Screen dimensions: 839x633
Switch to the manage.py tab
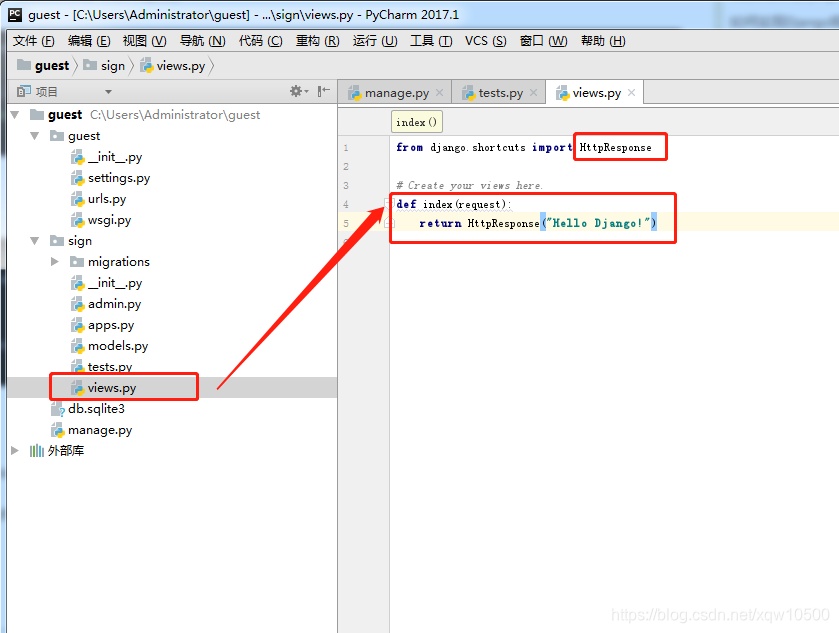395,93
